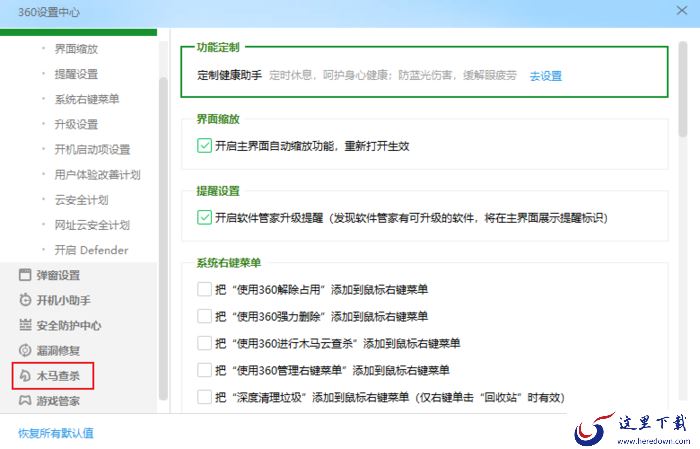Open 界面缩放 in the sidebar
The image size is (700, 449).
[76, 49]
